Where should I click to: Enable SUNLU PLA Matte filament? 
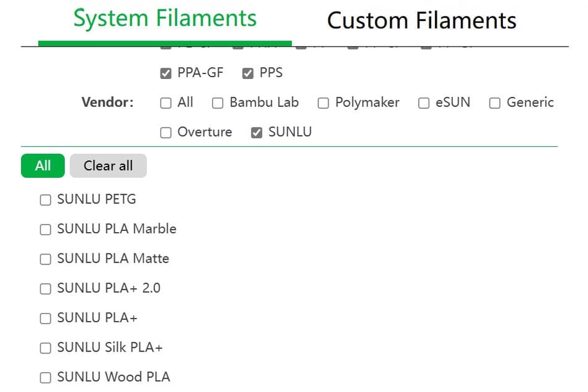pos(45,259)
